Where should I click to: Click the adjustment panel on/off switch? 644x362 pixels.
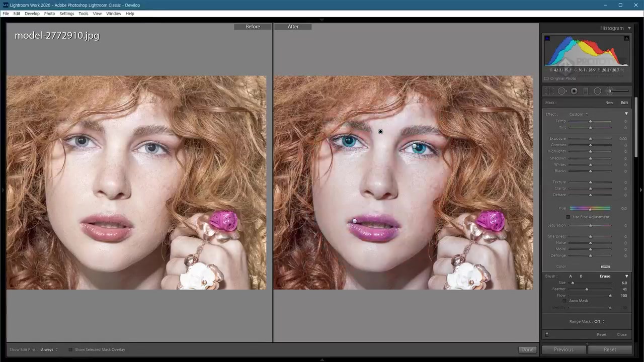coord(547,334)
